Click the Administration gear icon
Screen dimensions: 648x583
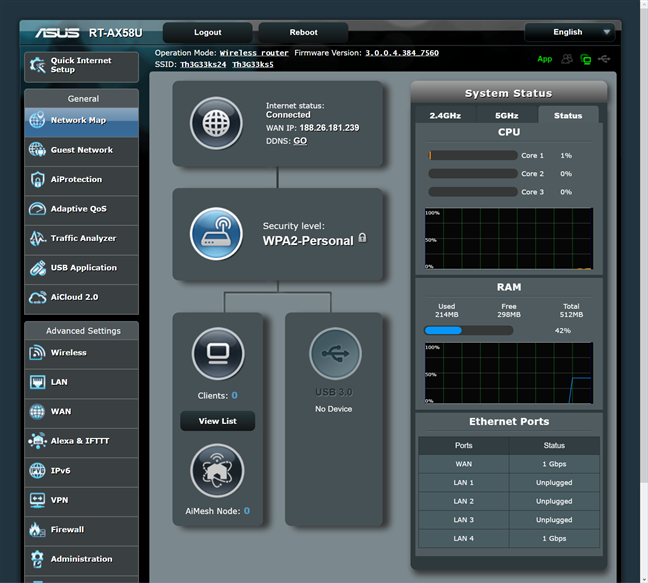point(37,559)
